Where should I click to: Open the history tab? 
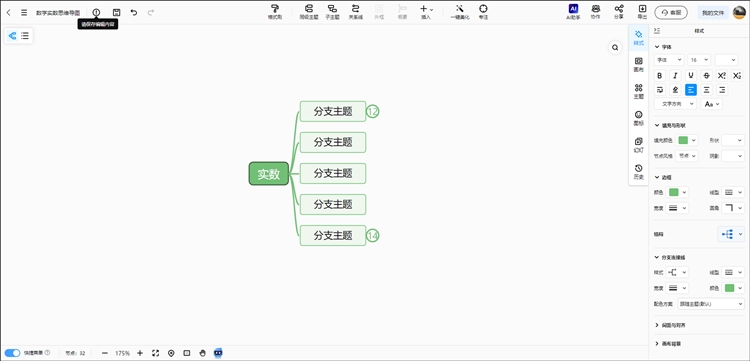click(639, 172)
